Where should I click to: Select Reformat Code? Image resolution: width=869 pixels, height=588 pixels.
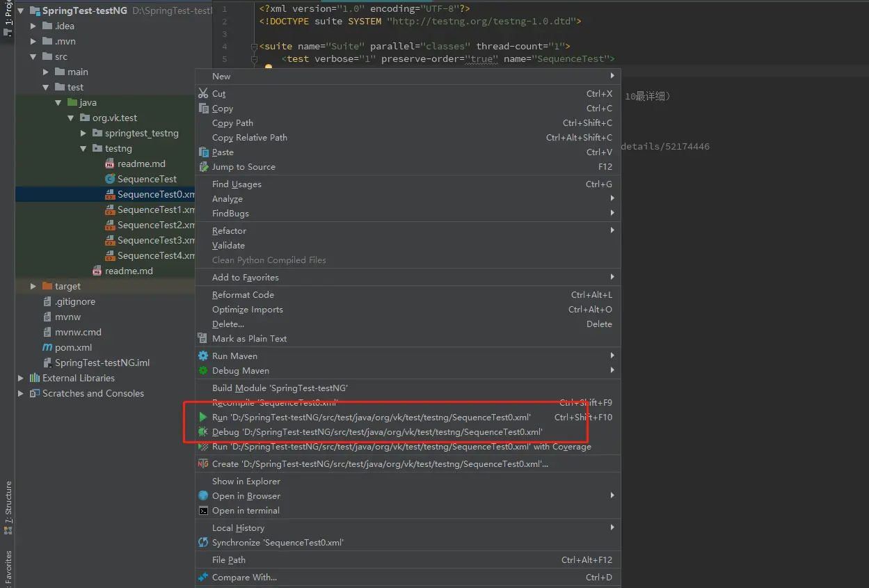pyautogui.click(x=408, y=294)
